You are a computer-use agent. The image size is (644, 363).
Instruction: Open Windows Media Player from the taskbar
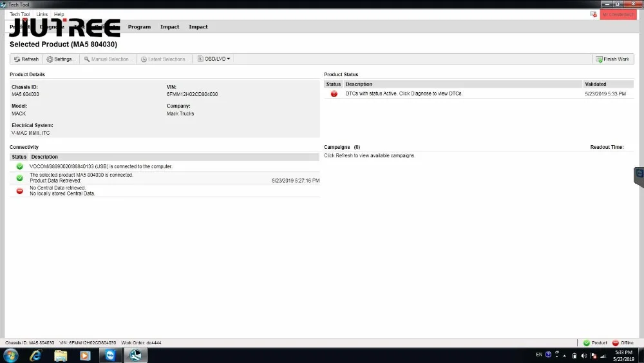coord(85,356)
